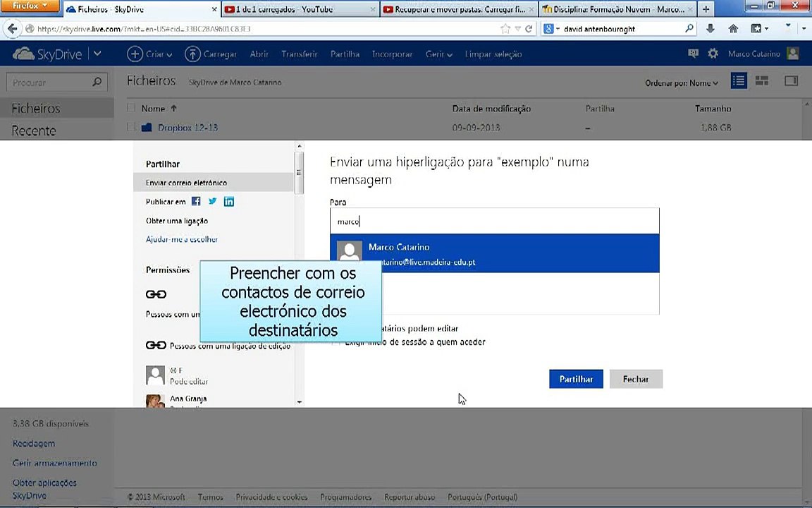Open the Ordenar por Nome dropdown
The width and height of the screenshot is (812, 508).
(682, 83)
